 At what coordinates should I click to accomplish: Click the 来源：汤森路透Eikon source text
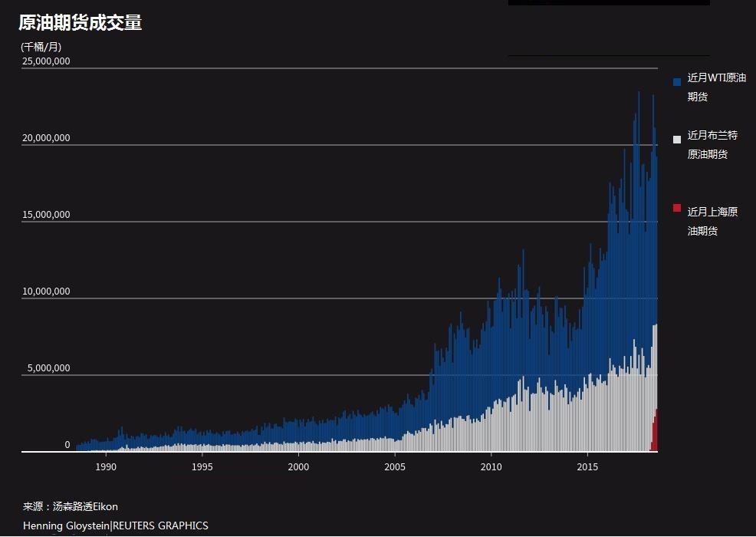[71, 506]
